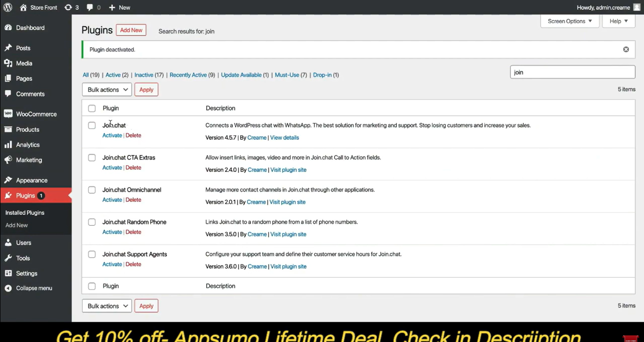Open Add New plugins submenu item
Screen dimensions: 644x342
[x=17, y=225]
